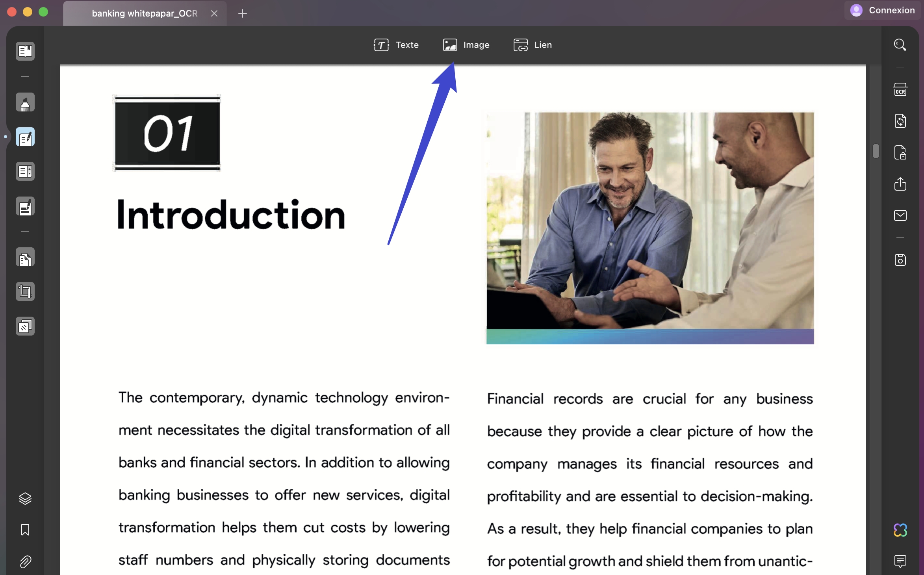The width and height of the screenshot is (924, 575).
Task: Select the Highlighter tool
Action: [x=25, y=102]
